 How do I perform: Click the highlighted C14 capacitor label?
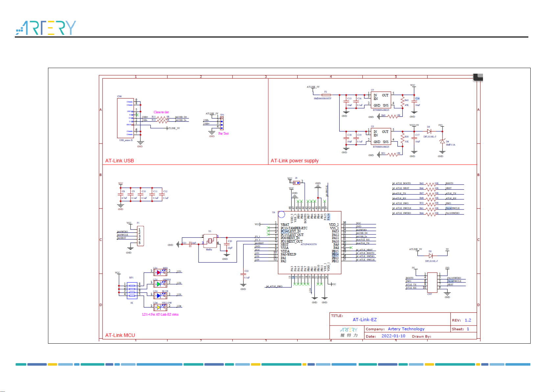point(417,98)
